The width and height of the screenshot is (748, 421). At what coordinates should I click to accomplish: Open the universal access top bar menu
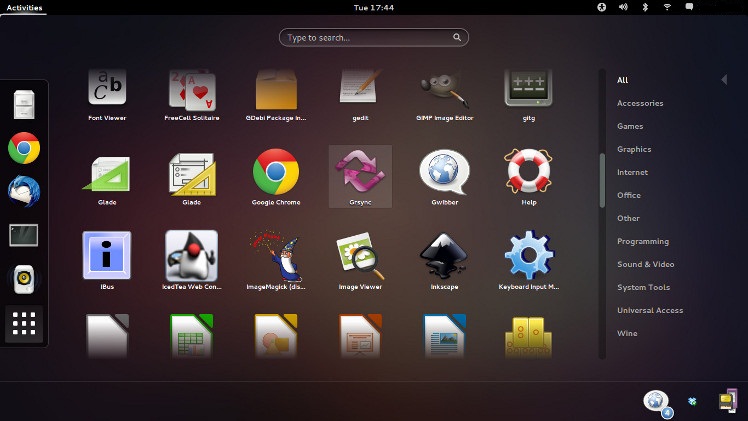click(x=602, y=7)
